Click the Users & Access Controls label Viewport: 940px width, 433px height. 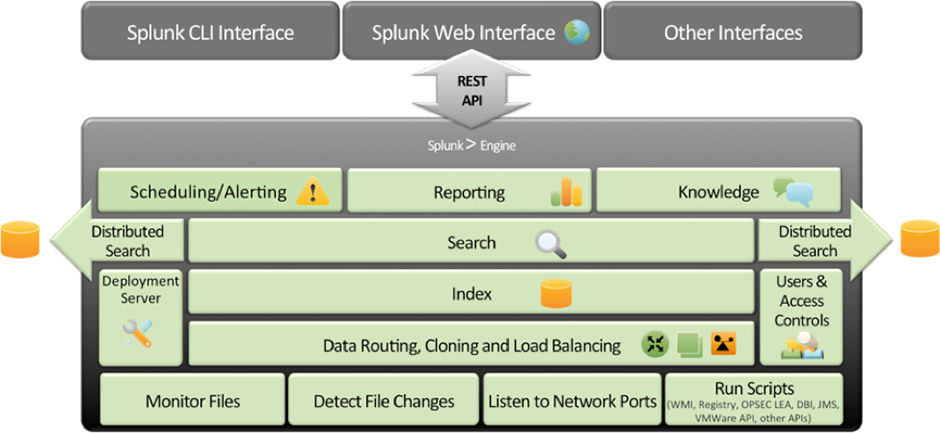[801, 301]
